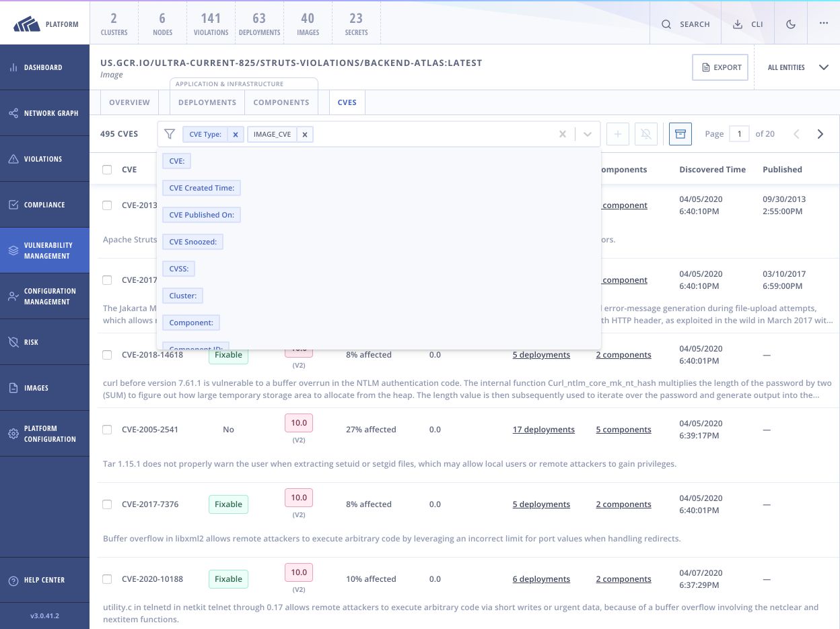Image resolution: width=840 pixels, height=629 pixels.
Task: Open '6 deployments' link for CVE-2020-10188
Action: [541, 579]
